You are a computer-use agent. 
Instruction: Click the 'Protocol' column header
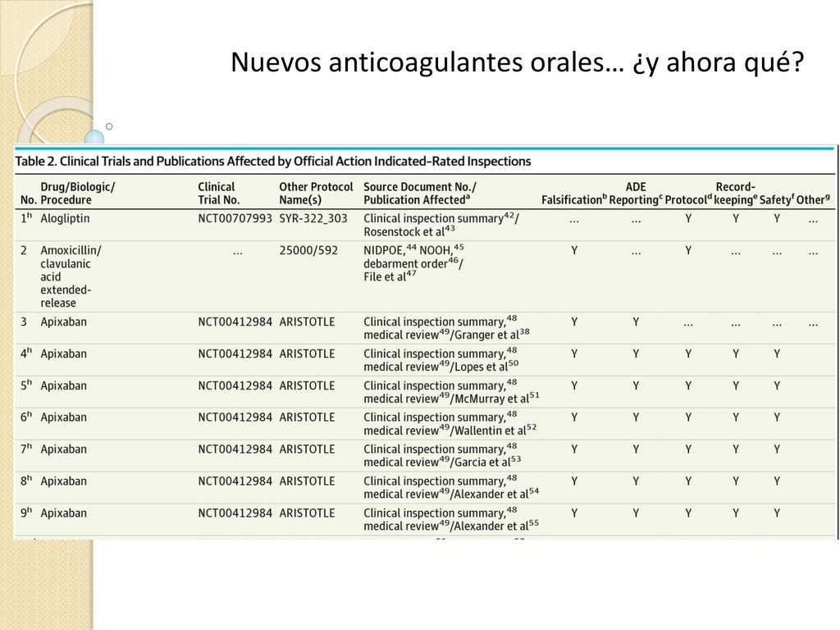pyautogui.click(x=688, y=200)
